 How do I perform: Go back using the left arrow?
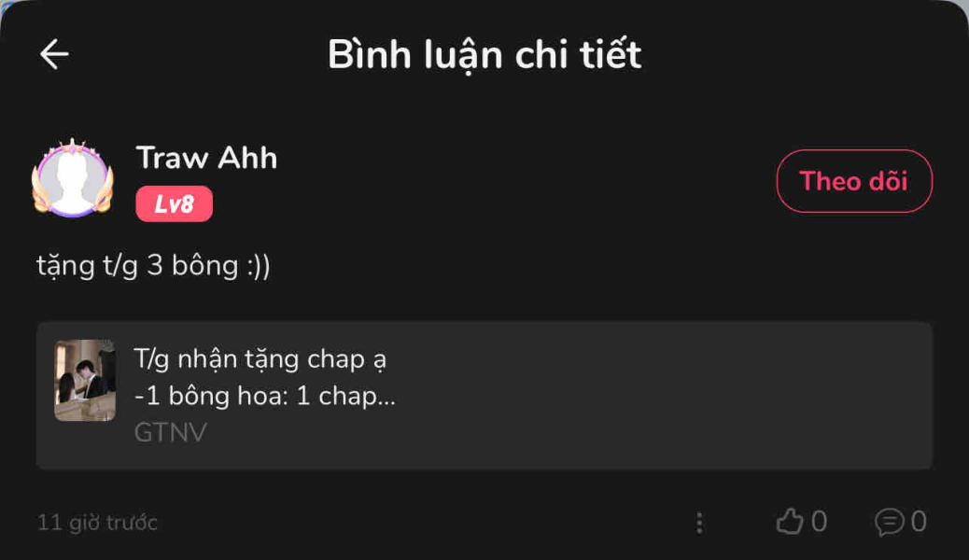point(54,54)
